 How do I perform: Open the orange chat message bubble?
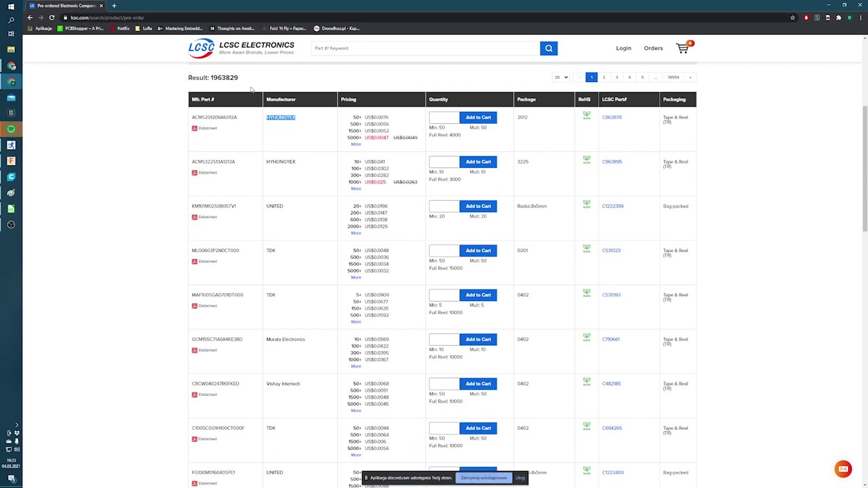point(843,469)
